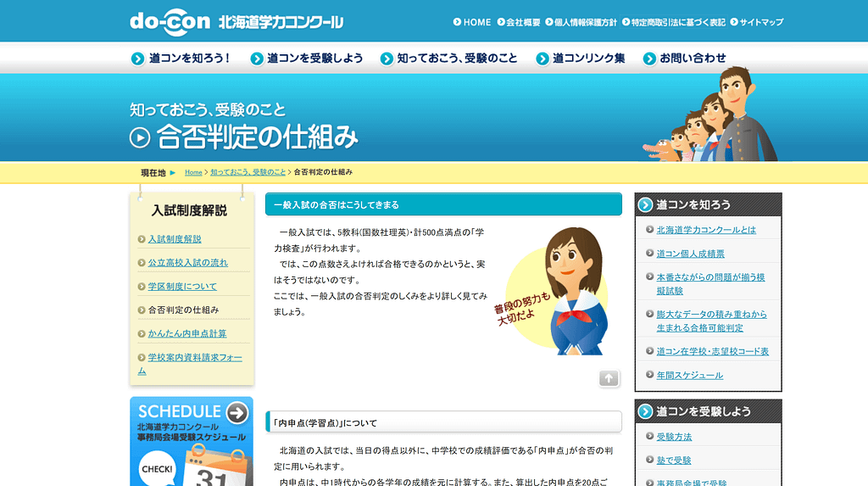Open 特定商取引法に基づく表記 header link
The image size is (868, 486).
[x=674, y=22]
